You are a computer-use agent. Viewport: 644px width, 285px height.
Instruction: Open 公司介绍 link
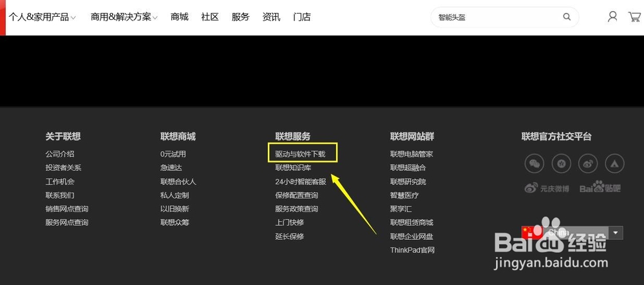pyautogui.click(x=60, y=154)
